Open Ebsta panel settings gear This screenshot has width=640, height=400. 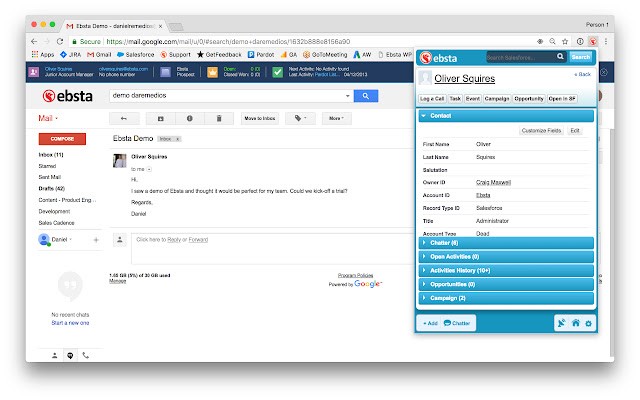click(589, 323)
